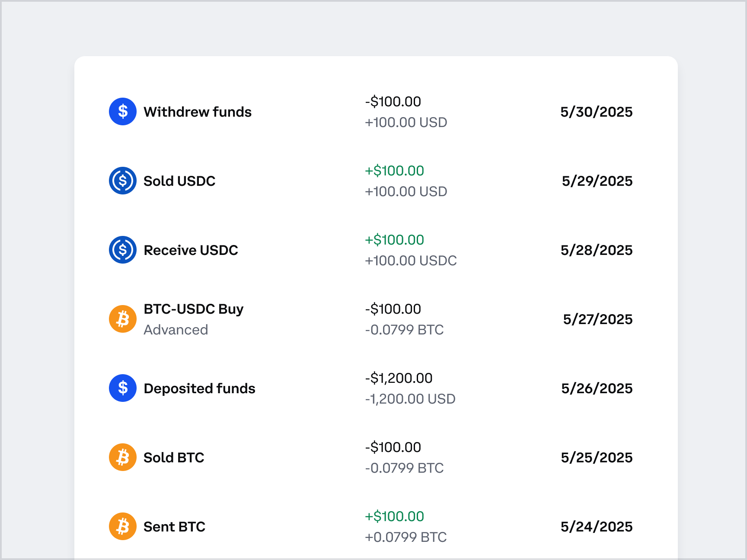Select the date 5/28/2025
Screen dimensions: 747x560
[x=597, y=250]
